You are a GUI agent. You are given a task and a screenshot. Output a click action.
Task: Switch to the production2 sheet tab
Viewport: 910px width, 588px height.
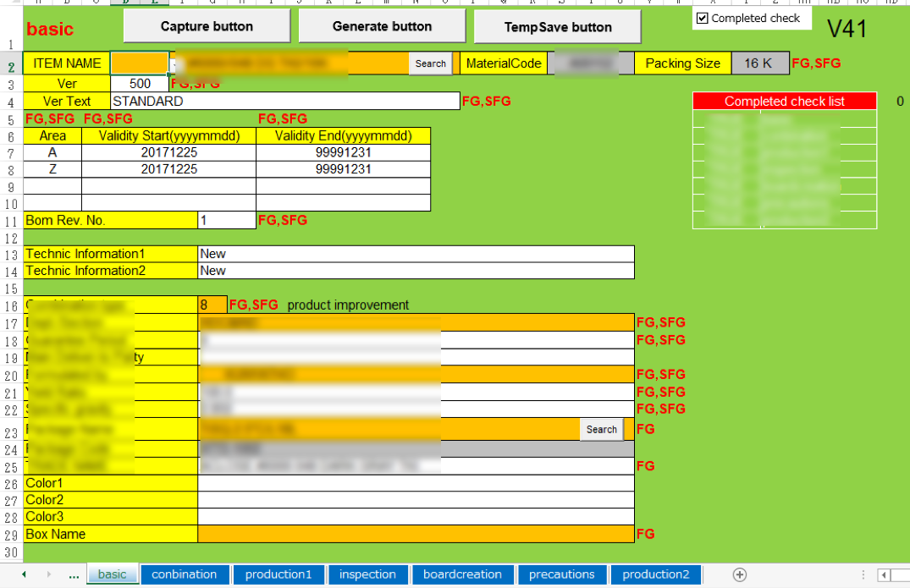pyautogui.click(x=656, y=574)
